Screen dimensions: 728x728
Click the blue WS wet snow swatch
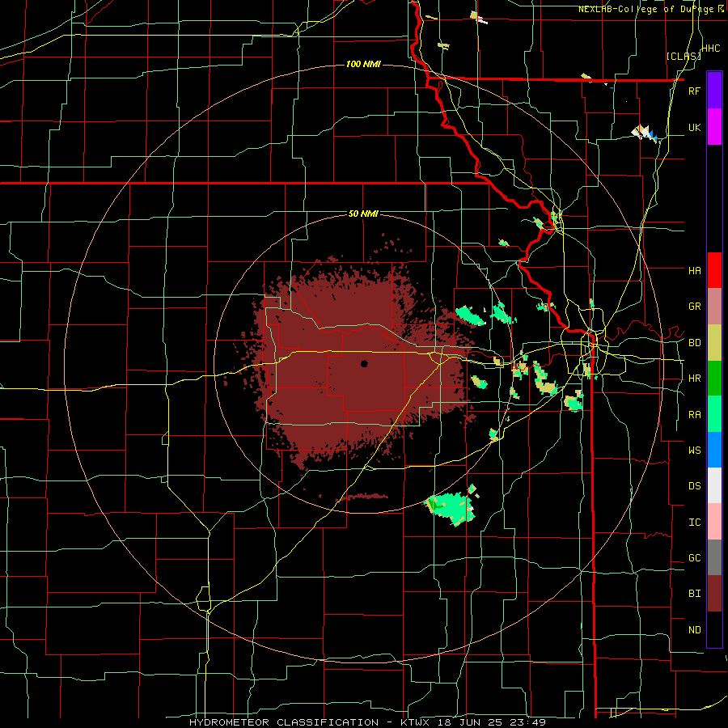[x=714, y=450]
